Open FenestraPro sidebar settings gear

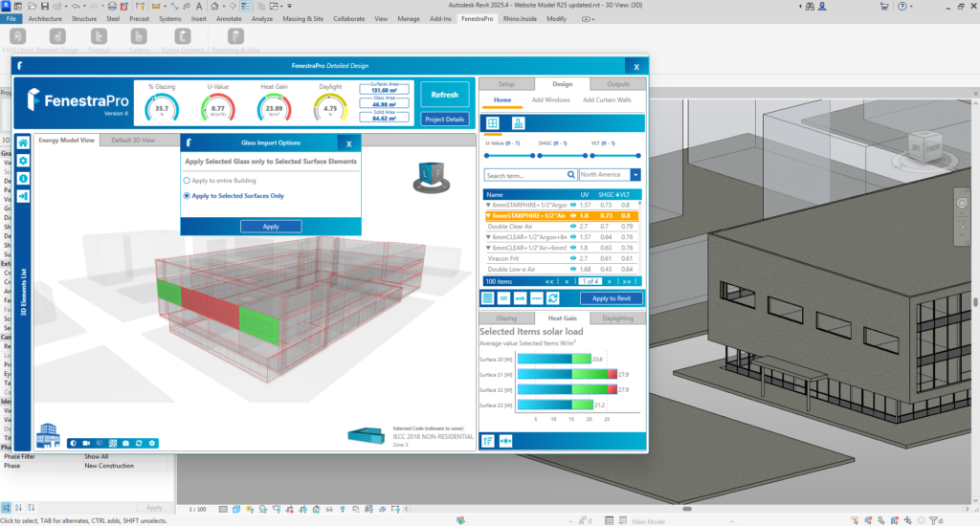tap(23, 161)
